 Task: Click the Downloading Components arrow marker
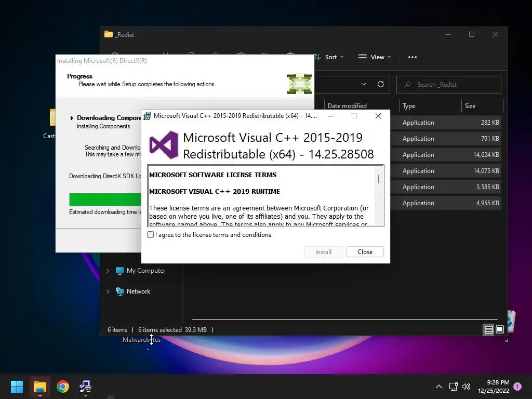coord(72,118)
